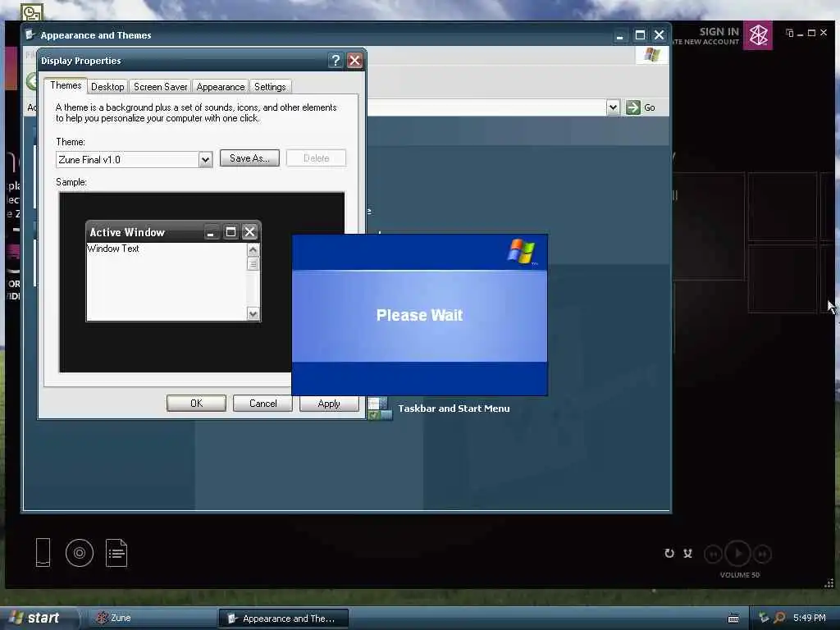Screen dimensions: 840x630
Task: Click the VOLUME 50 control
Action: (x=740, y=575)
